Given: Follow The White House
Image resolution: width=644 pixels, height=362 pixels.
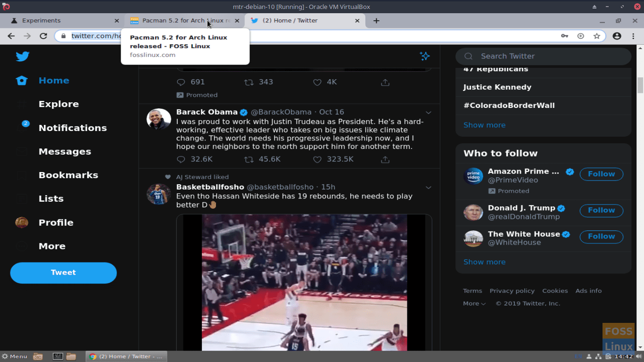Looking at the screenshot, I should (601, 237).
